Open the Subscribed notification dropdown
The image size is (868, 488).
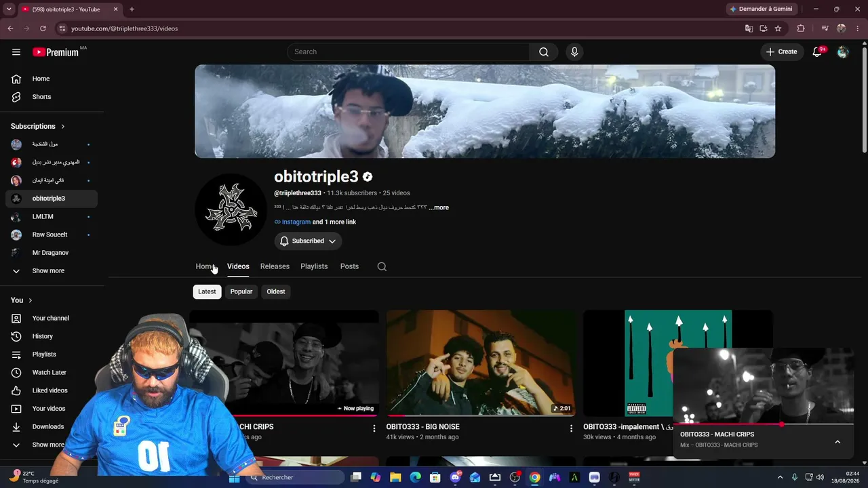pyautogui.click(x=308, y=241)
